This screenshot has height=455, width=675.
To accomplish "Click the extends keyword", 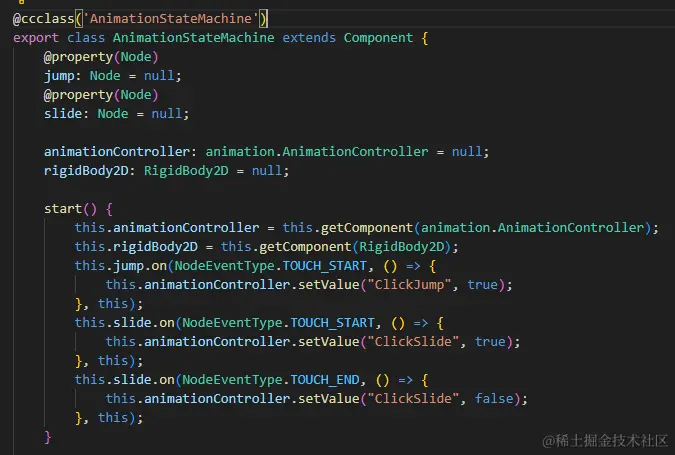I will click(309, 38).
